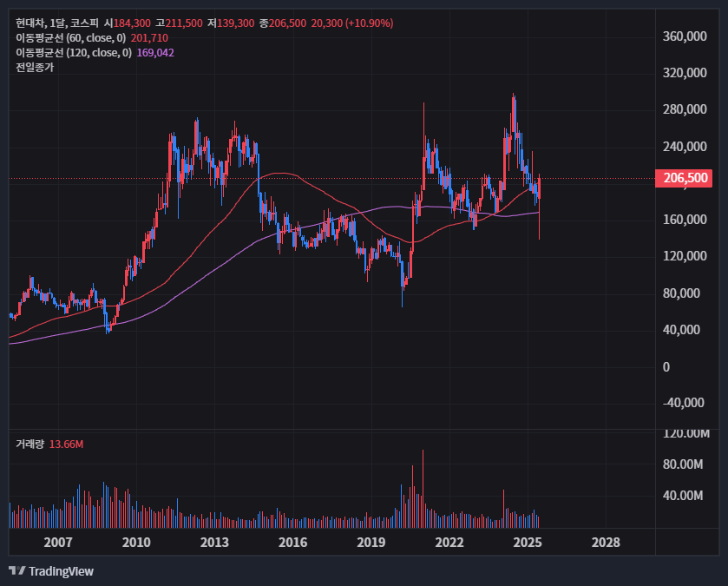Click the 240,000 price axis label
This screenshot has height=586, width=728.
pyautogui.click(x=685, y=146)
